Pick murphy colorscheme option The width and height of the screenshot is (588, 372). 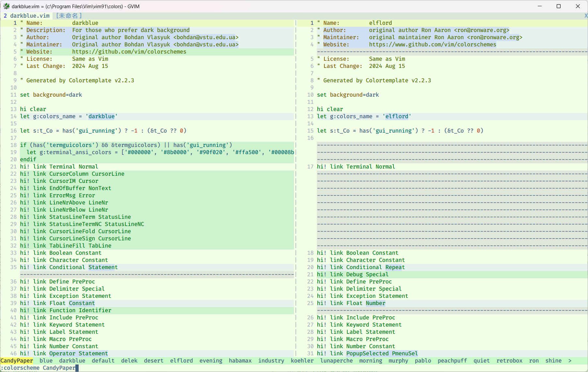tap(398, 361)
